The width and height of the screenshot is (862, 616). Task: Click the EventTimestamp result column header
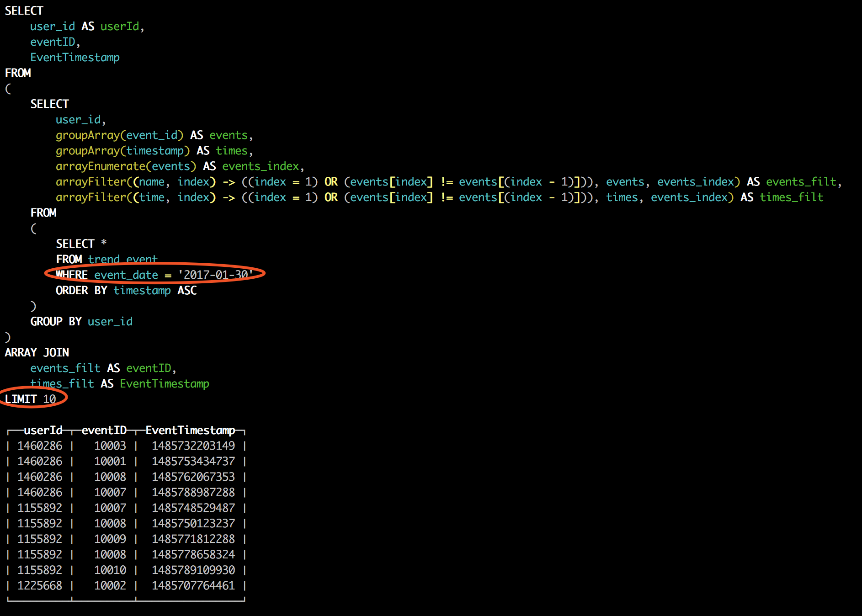tap(190, 430)
